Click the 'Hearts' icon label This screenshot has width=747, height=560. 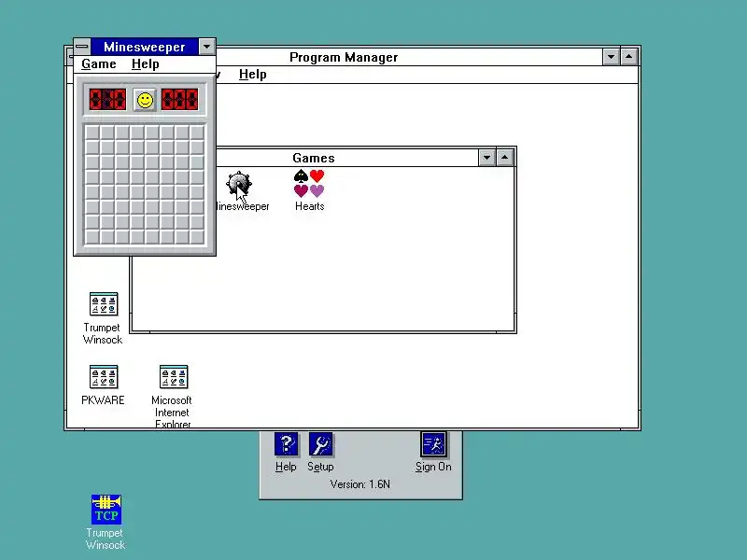coord(310,206)
